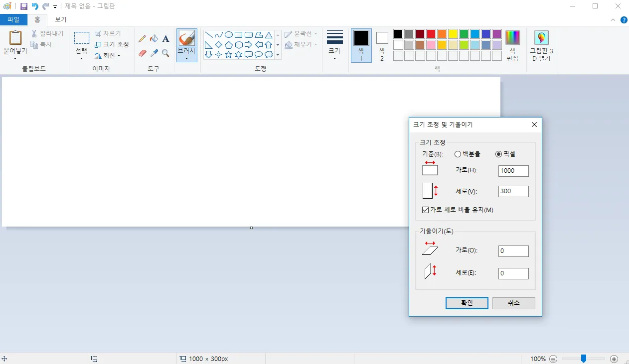
Task: Select the 픽셀 radio button
Action: [498, 154]
